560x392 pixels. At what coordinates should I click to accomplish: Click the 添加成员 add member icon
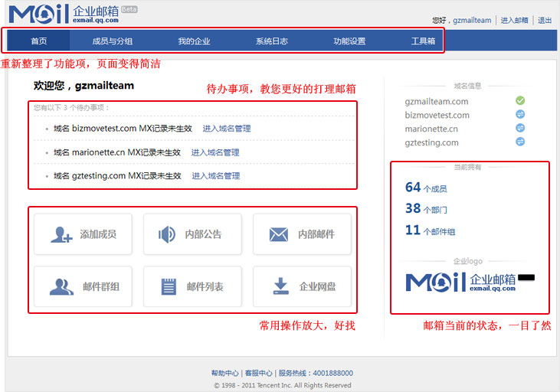pyautogui.click(x=61, y=234)
